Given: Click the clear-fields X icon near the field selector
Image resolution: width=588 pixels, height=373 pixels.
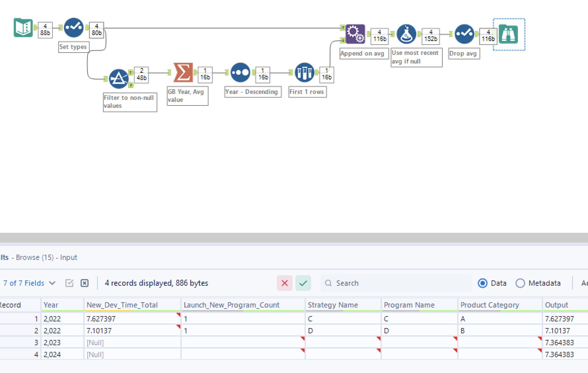Looking at the screenshot, I should point(85,283).
